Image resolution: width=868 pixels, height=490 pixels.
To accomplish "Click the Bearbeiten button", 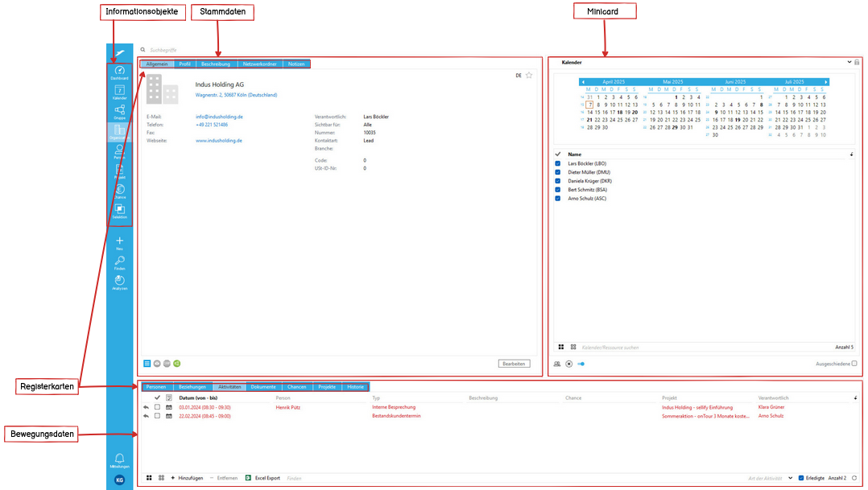I will coord(514,364).
